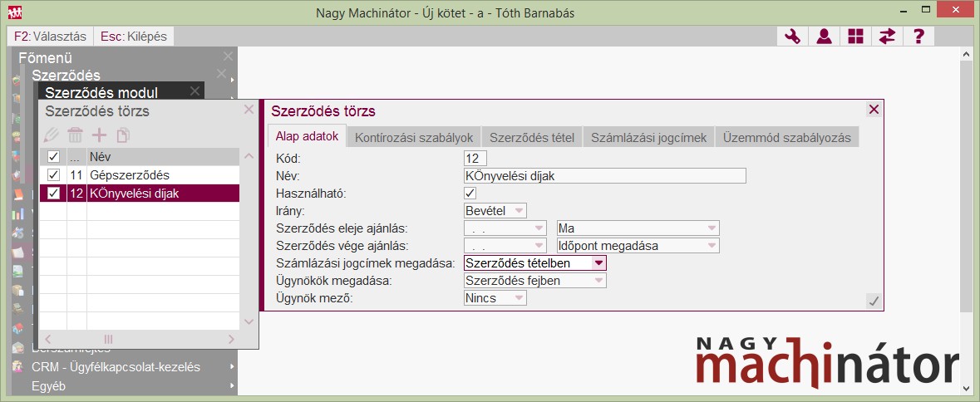Click the swap arrows icon

click(887, 37)
